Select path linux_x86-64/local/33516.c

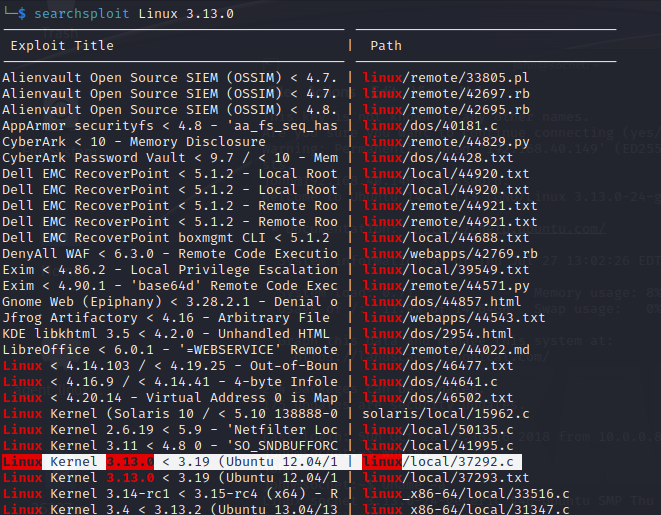466,494
